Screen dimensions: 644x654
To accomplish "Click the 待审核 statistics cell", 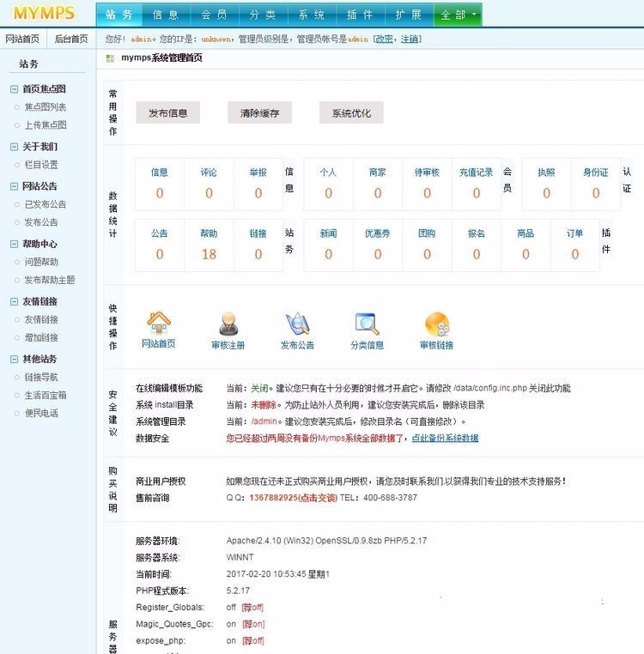I will (427, 184).
